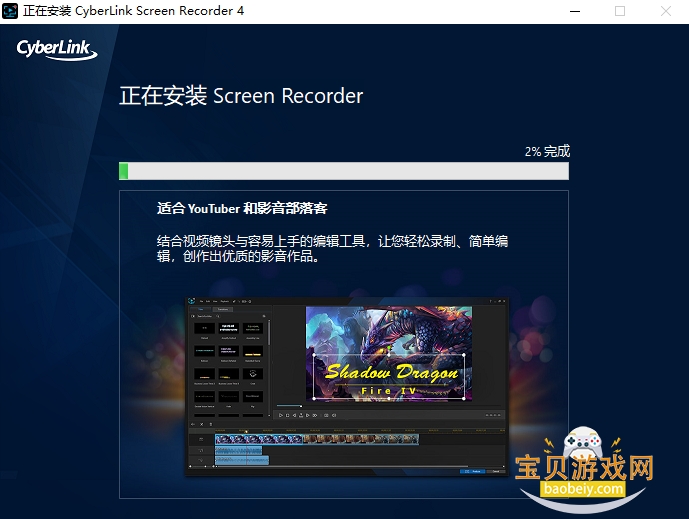The height and width of the screenshot is (519, 689).
Task: Click "适合 YouTuber 和影音部落客" headline
Action: coord(242,208)
